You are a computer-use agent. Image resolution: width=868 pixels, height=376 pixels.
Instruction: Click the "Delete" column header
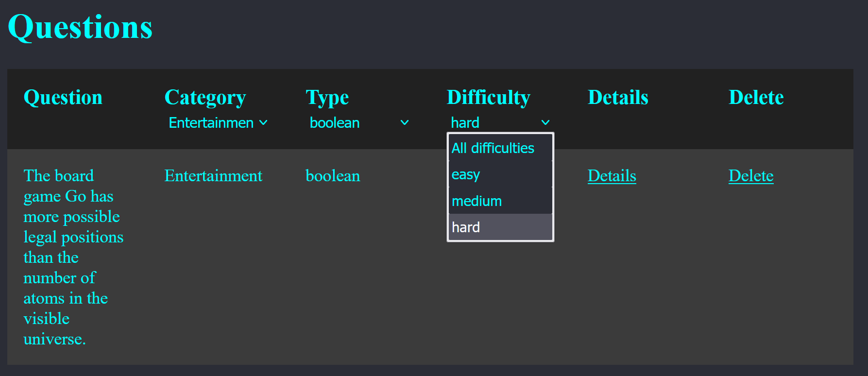[756, 98]
